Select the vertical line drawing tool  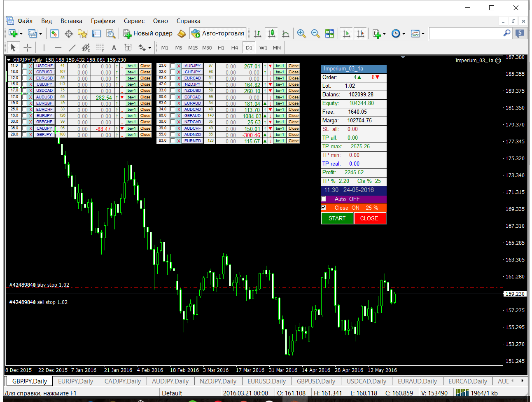(44, 48)
